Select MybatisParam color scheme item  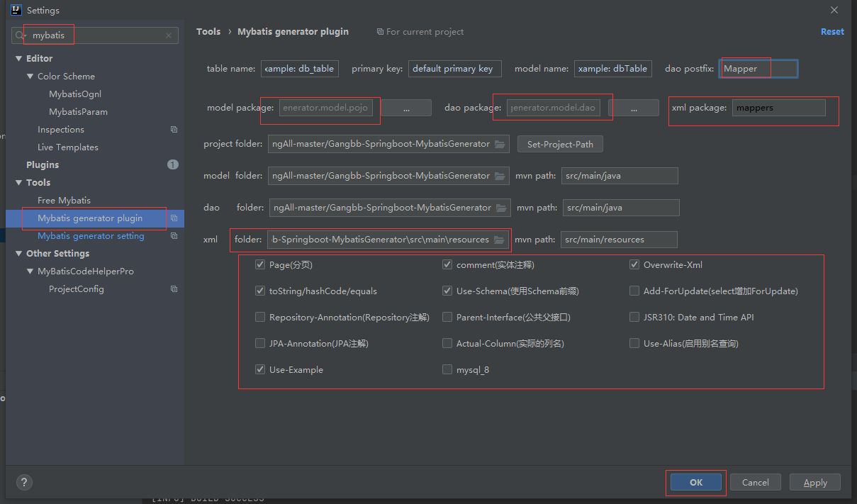click(x=78, y=112)
